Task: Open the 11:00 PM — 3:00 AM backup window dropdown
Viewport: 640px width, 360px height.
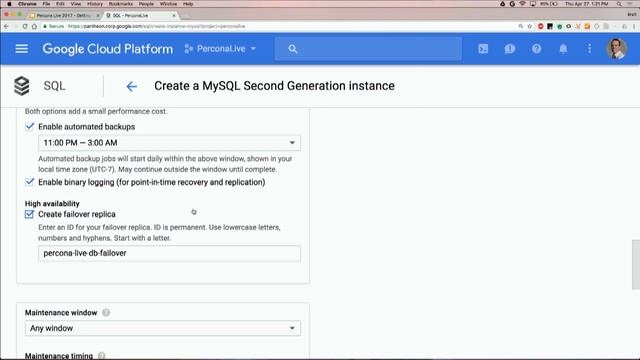Action: pos(169,143)
